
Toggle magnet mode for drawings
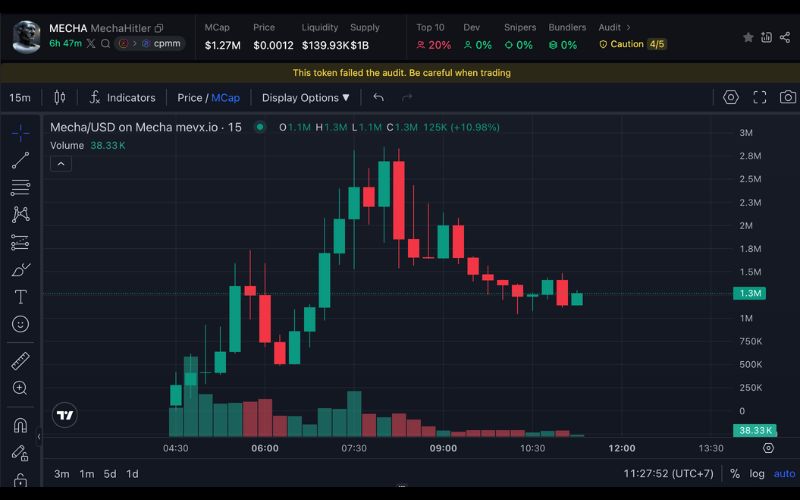point(20,426)
